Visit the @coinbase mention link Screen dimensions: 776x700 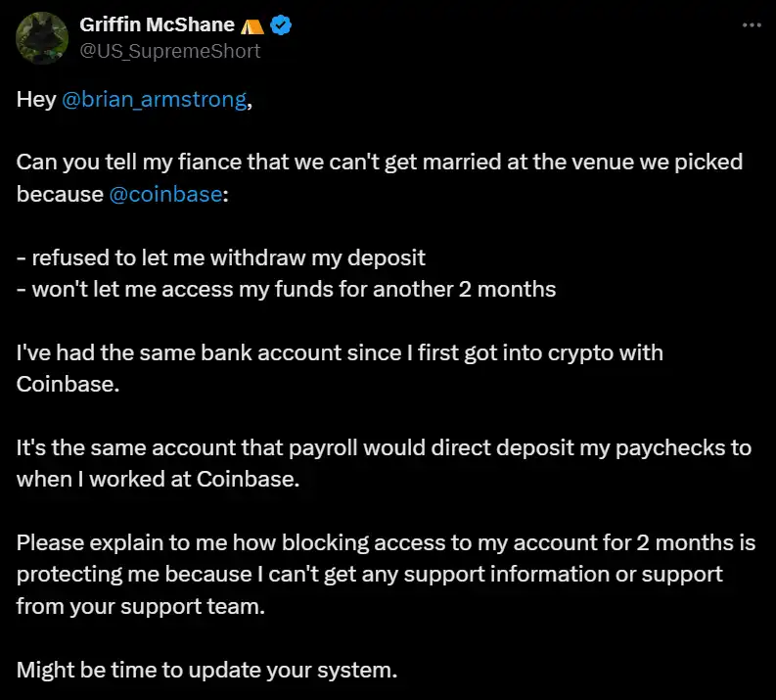(166, 194)
